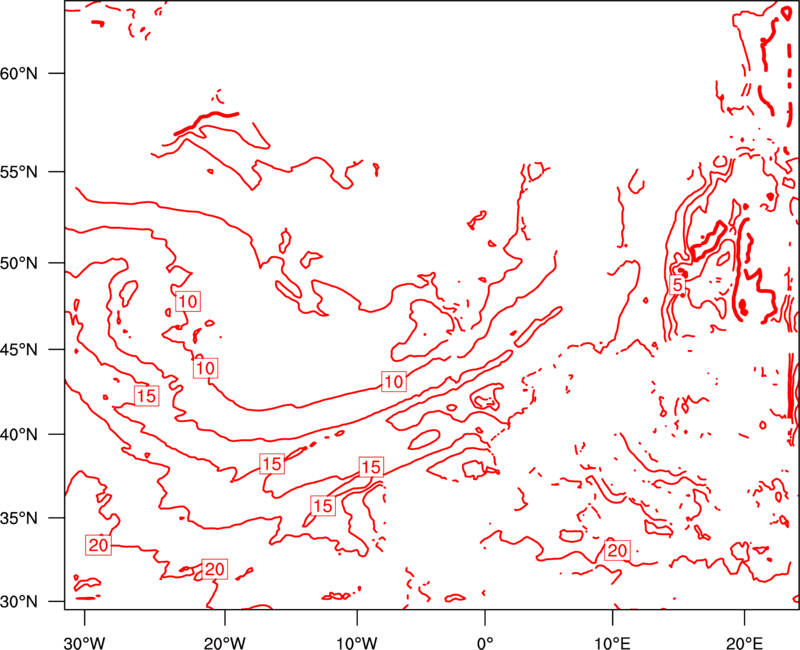Click the 50°N latitude tick label

pos(19,263)
